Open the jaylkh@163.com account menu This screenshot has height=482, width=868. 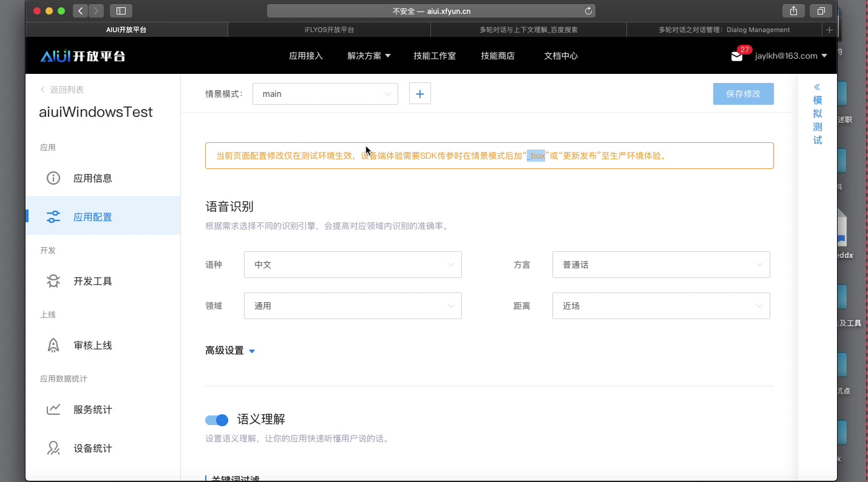coord(791,56)
